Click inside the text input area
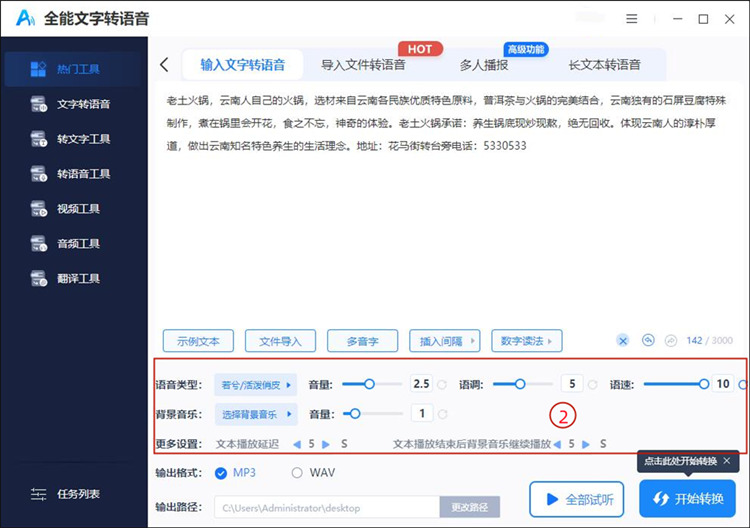750x528 pixels. pos(446,203)
